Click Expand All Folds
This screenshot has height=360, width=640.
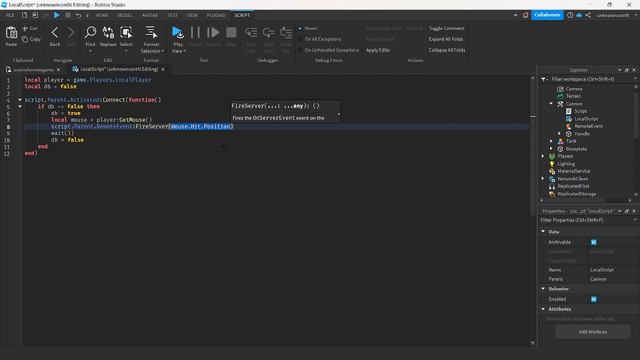(446, 39)
